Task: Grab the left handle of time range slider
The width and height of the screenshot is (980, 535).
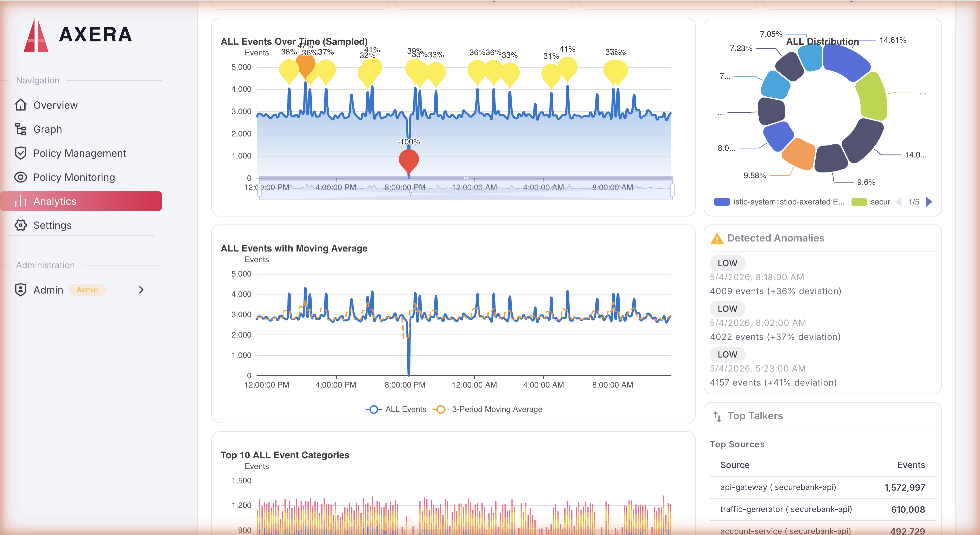Action: coord(259,190)
